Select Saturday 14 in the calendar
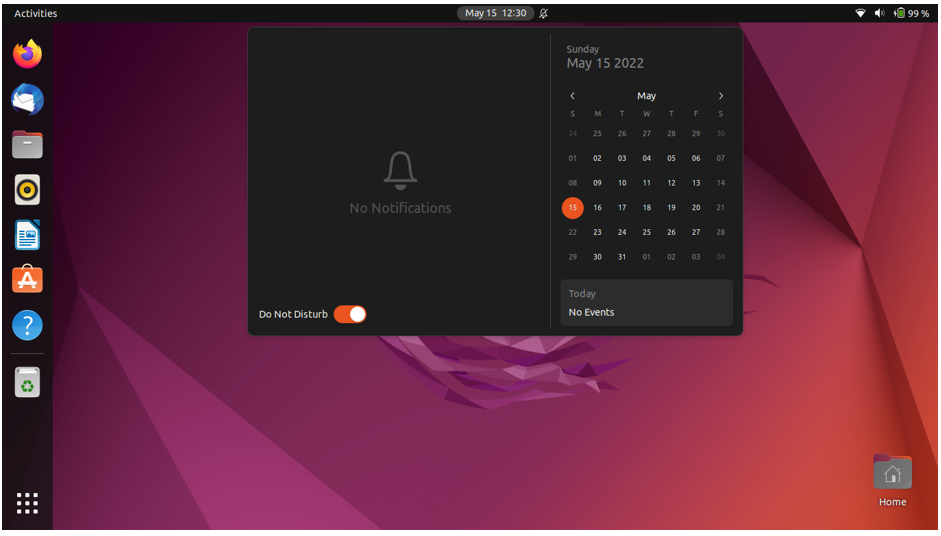 721,183
